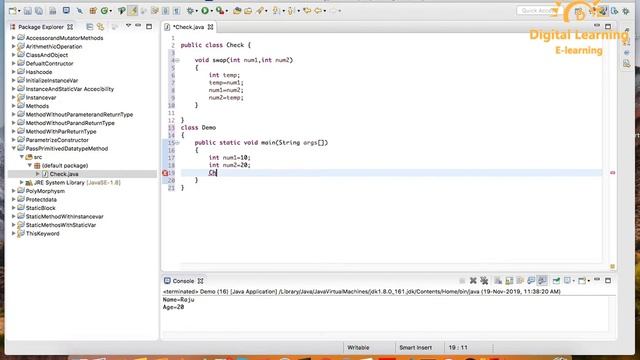The image size is (640, 360).
Task: Collapse the src folder node
Action: pyautogui.click(x=22, y=157)
